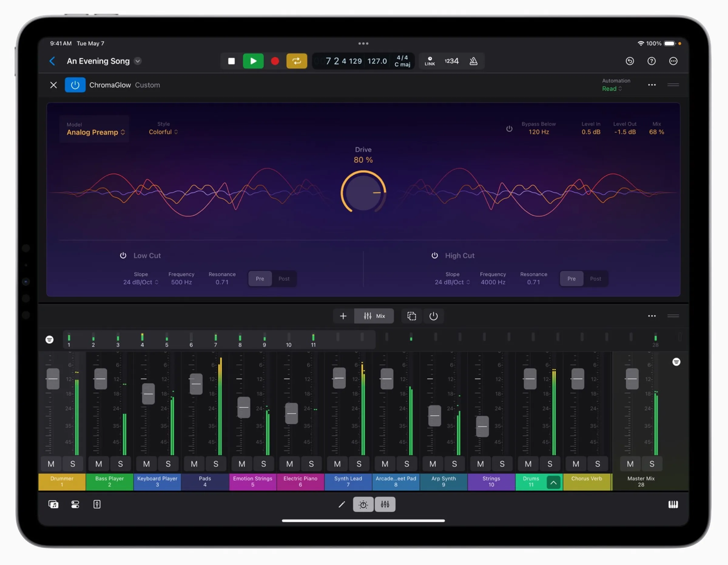Select the pencil edit icon above the mixer
Viewport: 728px width, 565px height.
tap(341, 504)
